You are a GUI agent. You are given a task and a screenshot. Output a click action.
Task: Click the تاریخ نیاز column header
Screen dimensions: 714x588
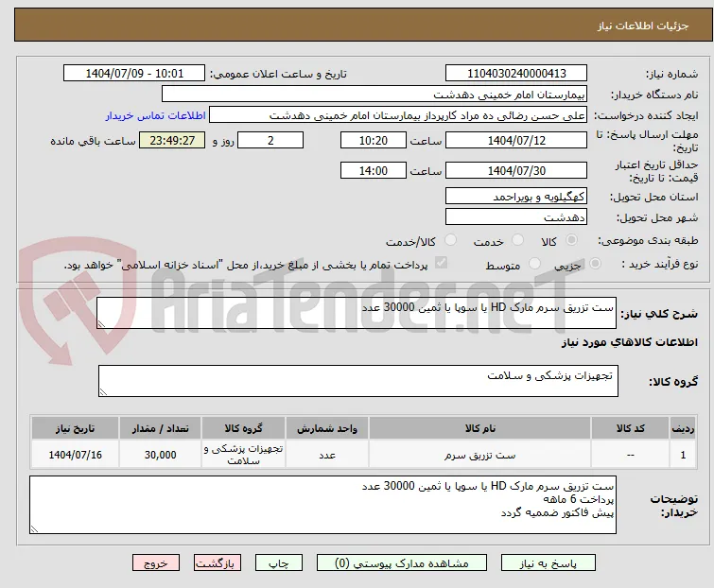[x=75, y=428]
